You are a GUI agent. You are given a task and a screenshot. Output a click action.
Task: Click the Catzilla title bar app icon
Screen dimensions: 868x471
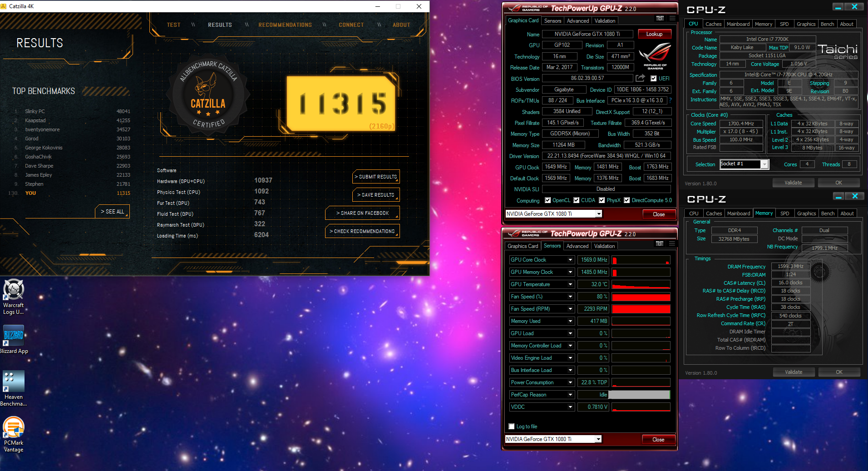point(4,6)
